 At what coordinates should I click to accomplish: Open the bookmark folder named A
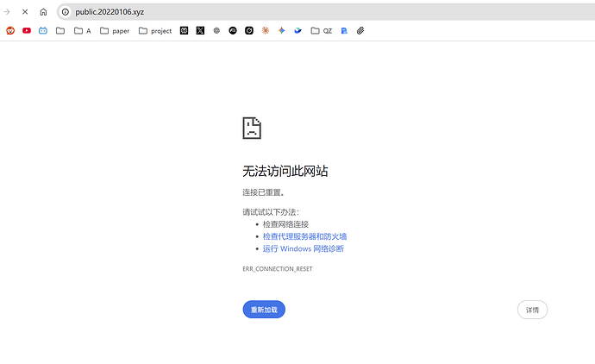tap(82, 31)
